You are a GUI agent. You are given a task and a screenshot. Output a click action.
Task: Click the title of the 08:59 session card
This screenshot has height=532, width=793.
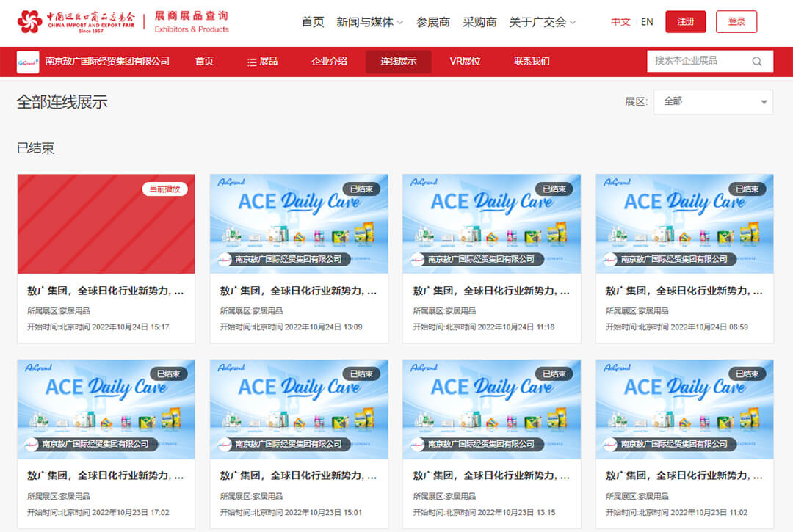point(684,291)
